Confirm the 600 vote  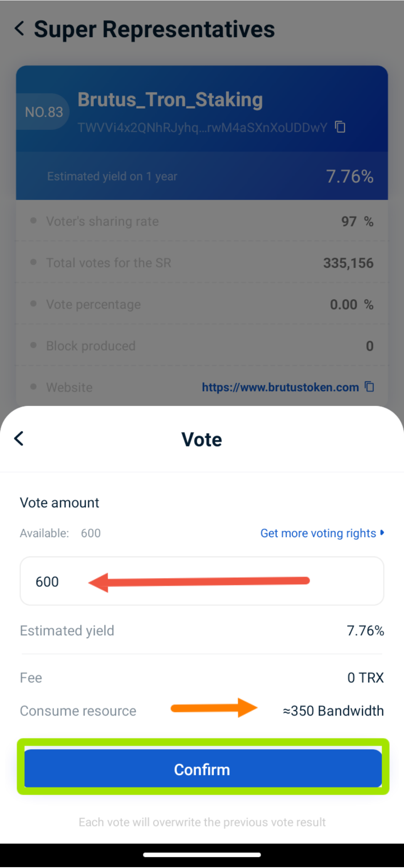coord(203,769)
